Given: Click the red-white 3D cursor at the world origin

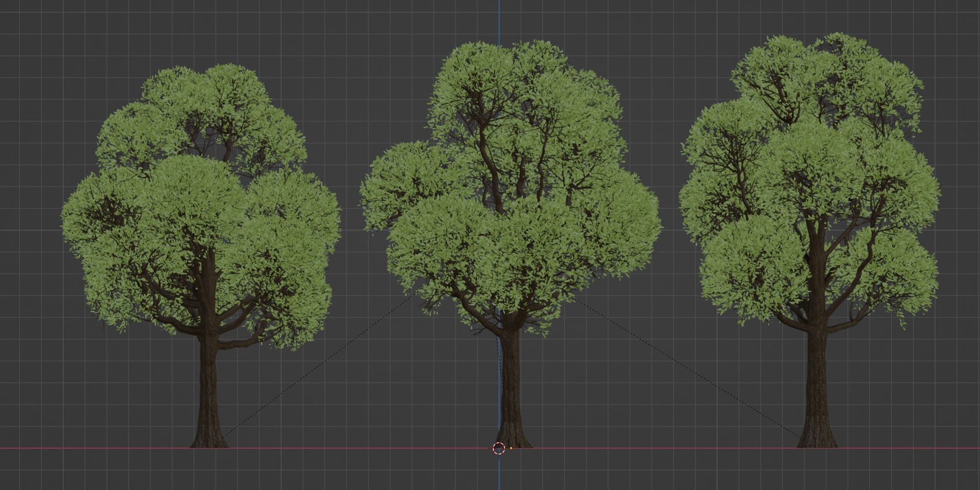Looking at the screenshot, I should [499, 448].
